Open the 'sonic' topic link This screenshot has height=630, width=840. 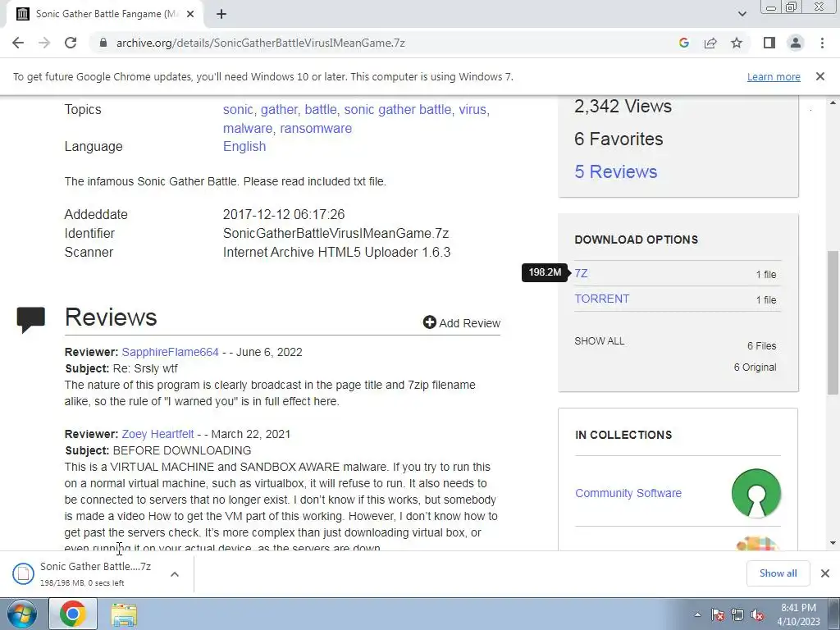point(238,109)
